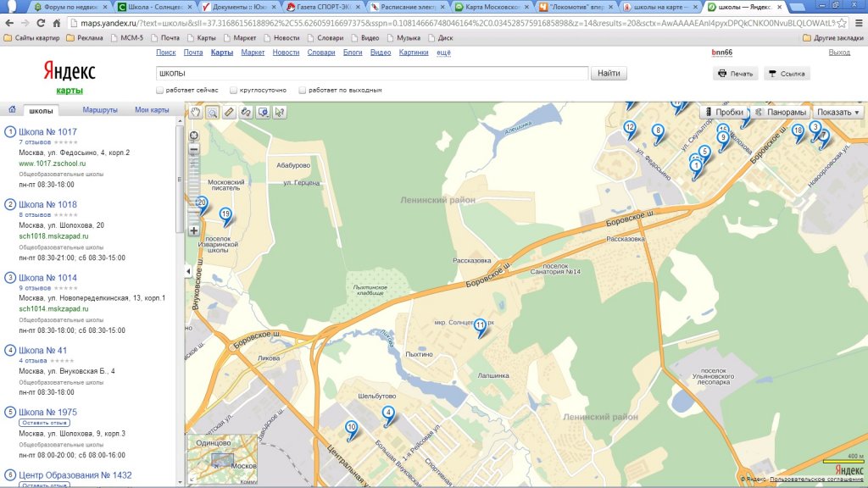Go to the home icon in left panel
The width and height of the screenshot is (868, 488).
tap(12, 109)
